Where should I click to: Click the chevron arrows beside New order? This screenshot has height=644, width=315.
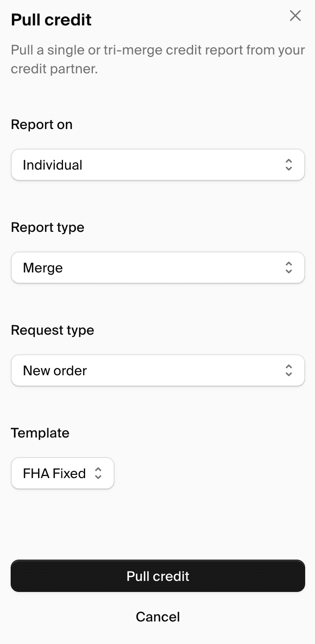click(x=288, y=370)
